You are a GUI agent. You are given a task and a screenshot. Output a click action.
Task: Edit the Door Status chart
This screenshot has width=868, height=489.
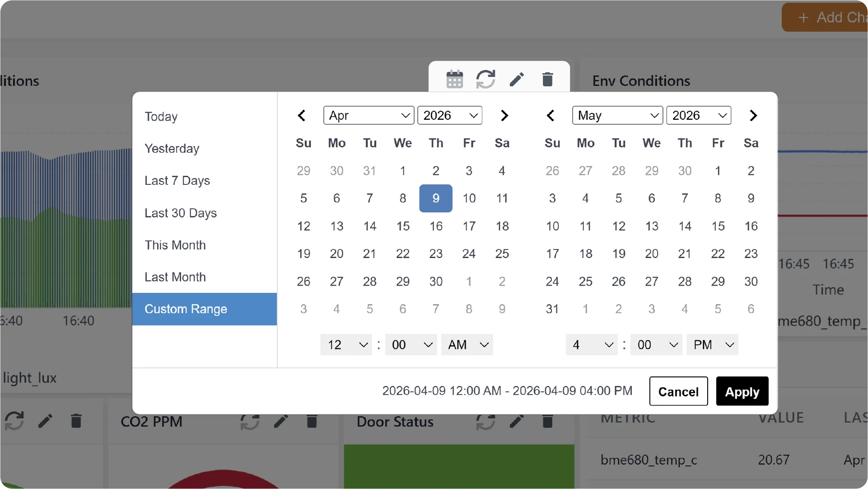pyautogui.click(x=517, y=422)
